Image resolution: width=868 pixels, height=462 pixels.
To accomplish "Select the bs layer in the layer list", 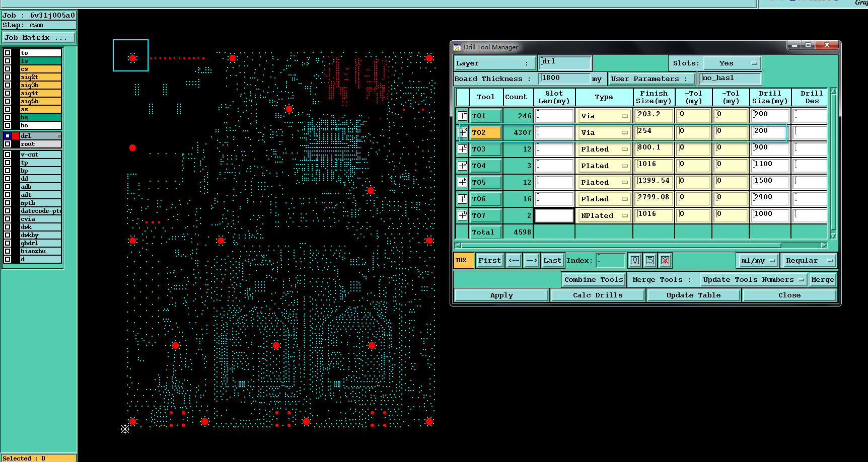I will coord(40,117).
